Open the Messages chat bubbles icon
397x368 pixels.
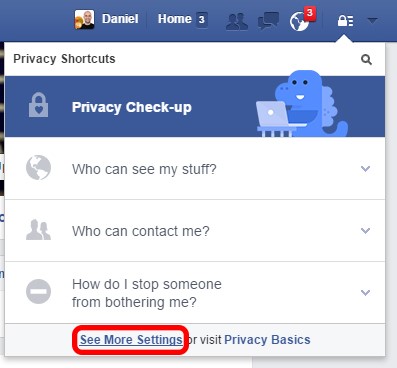click(x=268, y=21)
